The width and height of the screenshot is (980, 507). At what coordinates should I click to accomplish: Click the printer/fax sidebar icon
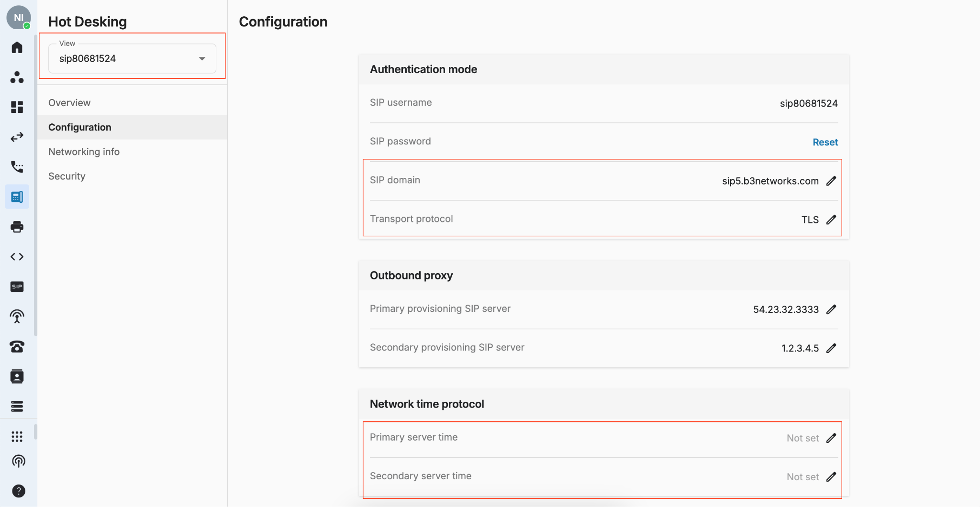pyautogui.click(x=17, y=227)
